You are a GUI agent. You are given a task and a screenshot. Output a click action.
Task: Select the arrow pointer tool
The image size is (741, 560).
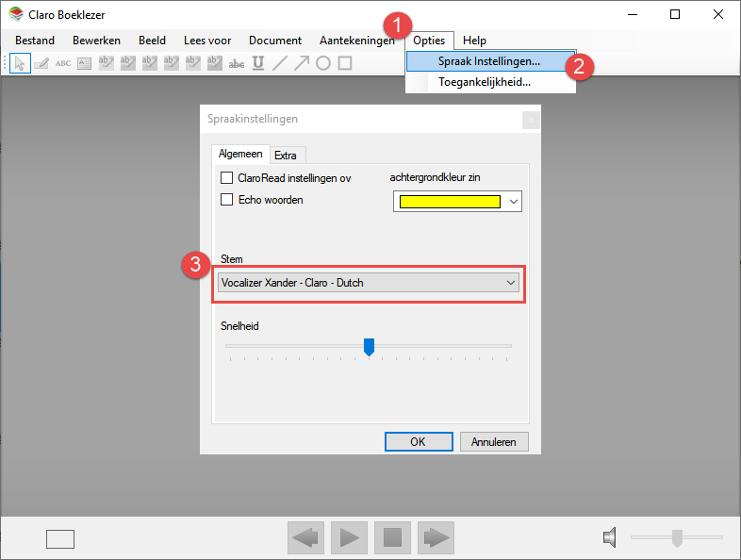point(21,63)
